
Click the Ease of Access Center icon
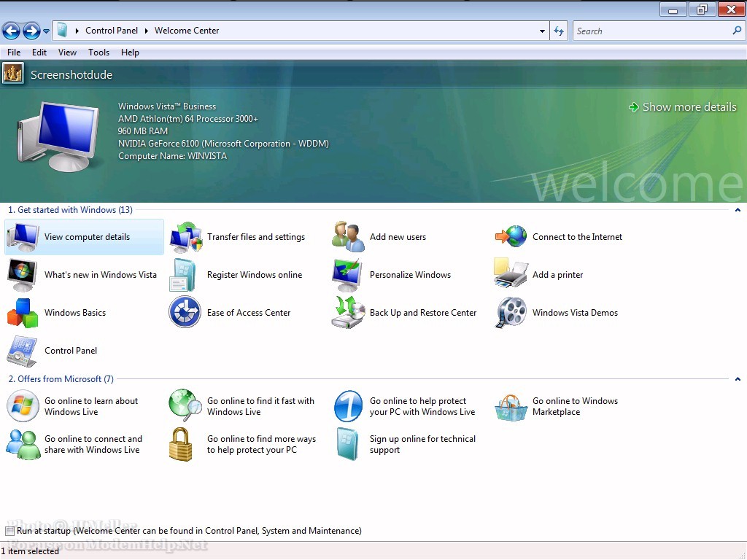pos(185,312)
